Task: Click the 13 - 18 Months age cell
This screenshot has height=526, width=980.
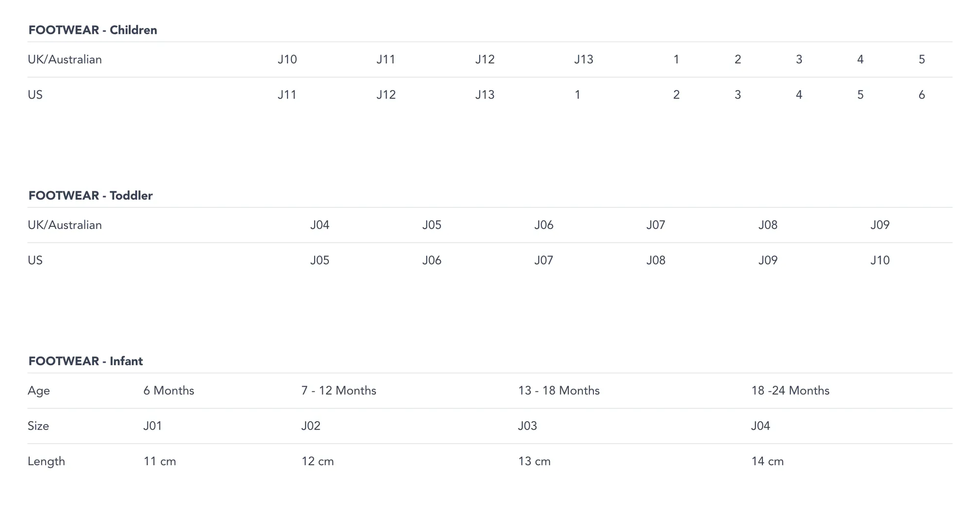Action: (x=559, y=391)
